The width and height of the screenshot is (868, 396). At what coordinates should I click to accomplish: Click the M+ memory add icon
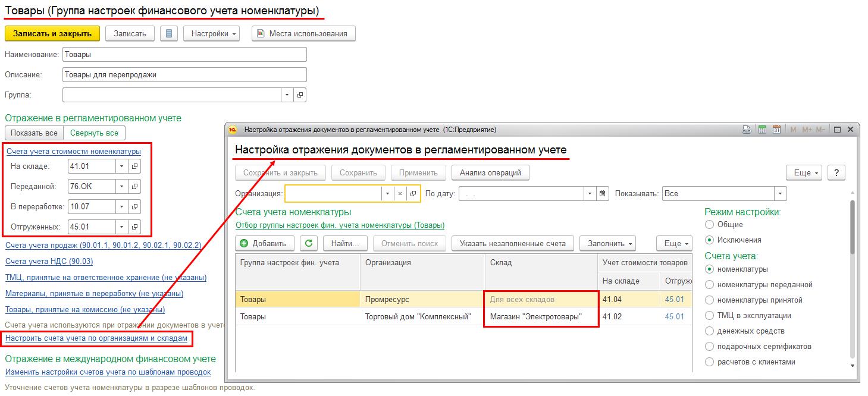click(807, 130)
